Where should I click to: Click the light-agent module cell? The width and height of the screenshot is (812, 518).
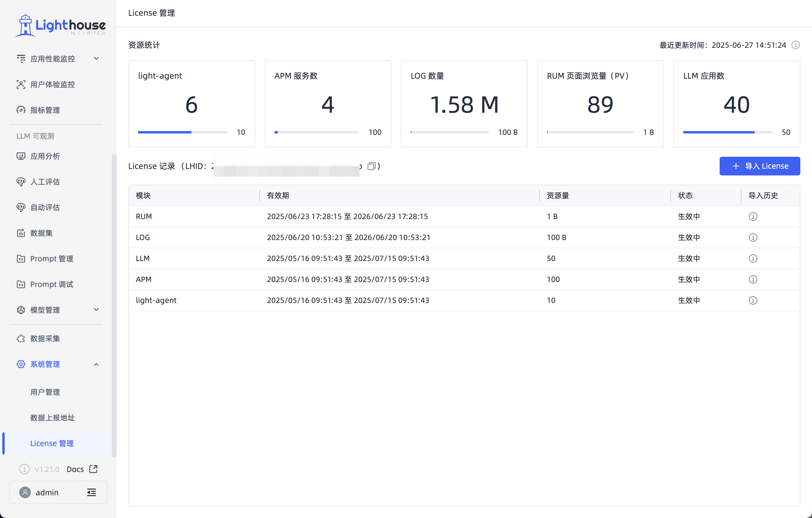coord(156,300)
